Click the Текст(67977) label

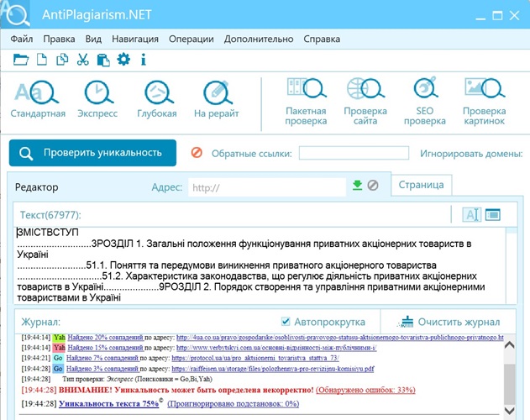pos(50,215)
